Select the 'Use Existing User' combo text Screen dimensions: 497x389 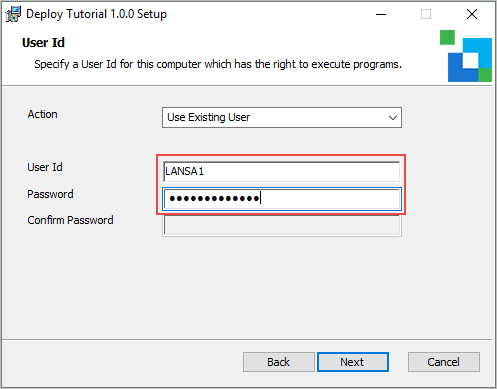208,117
